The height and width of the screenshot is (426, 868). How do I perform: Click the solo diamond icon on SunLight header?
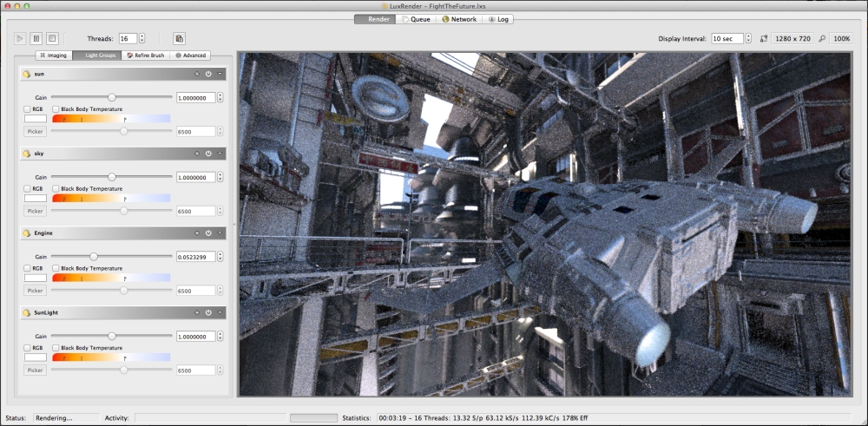coord(196,312)
